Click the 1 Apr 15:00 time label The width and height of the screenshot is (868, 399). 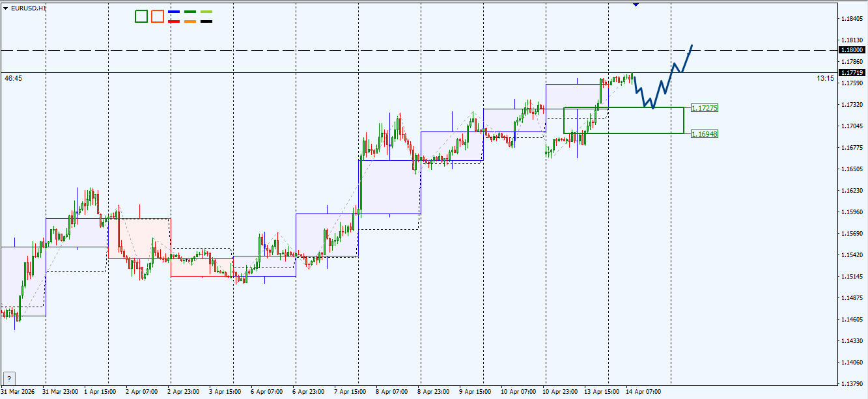(x=100, y=392)
